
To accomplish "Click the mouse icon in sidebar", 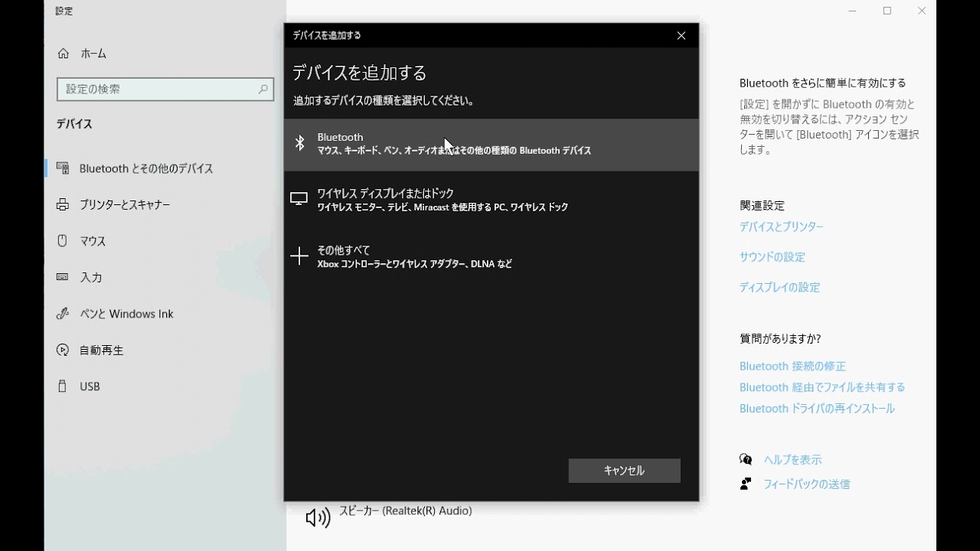I will [x=63, y=240].
